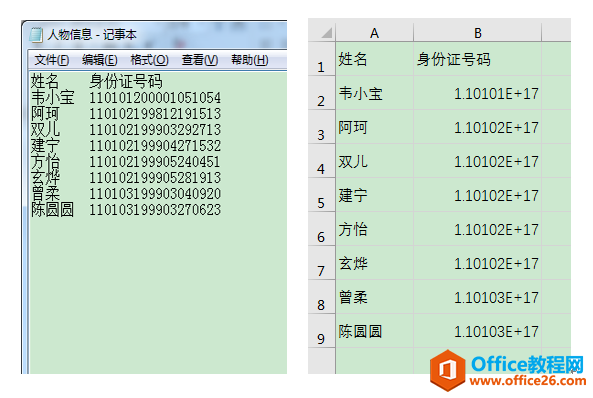Click 陈圆圆 name in Notepad

tap(53, 210)
